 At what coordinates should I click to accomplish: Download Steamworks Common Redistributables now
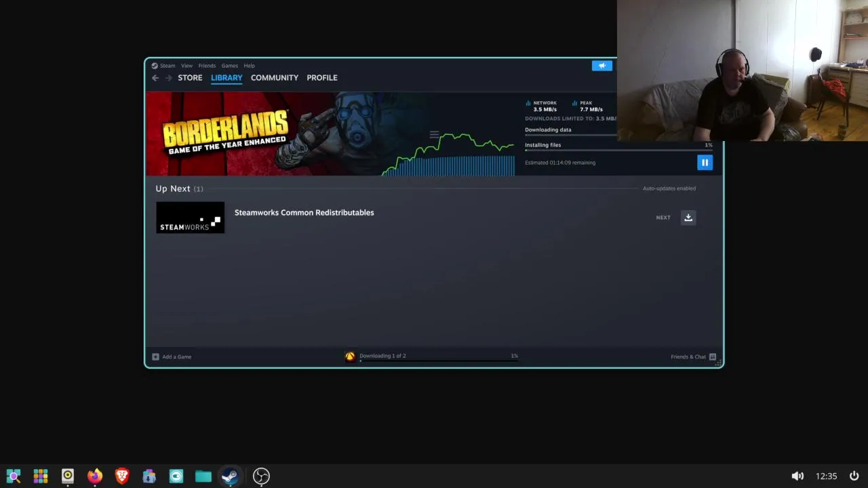click(x=688, y=218)
